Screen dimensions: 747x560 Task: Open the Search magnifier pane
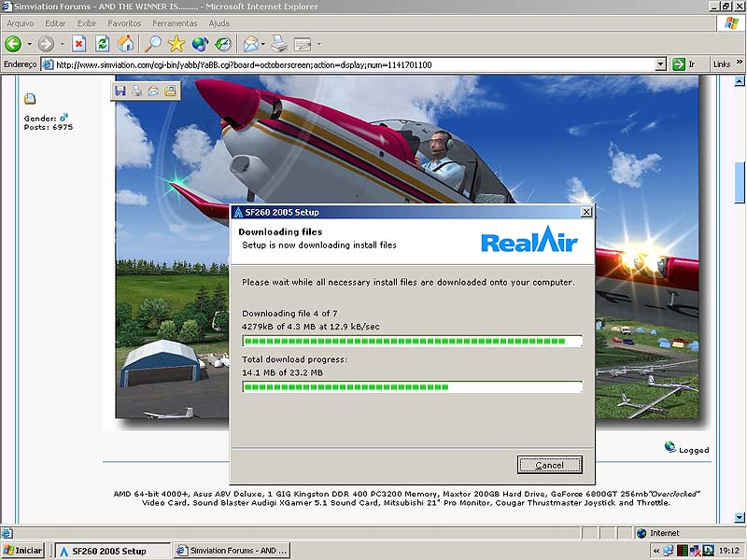(152, 43)
